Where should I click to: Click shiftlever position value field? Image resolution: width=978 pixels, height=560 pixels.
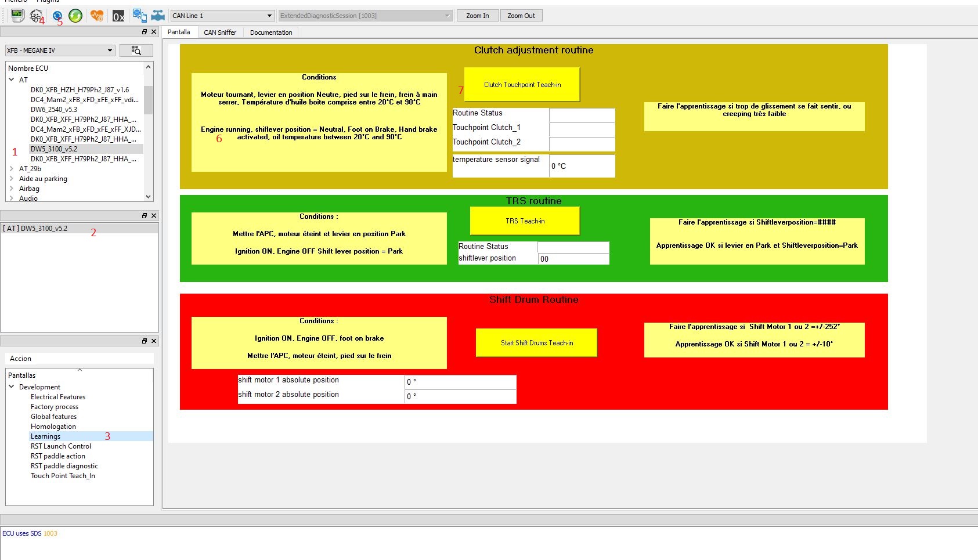click(x=573, y=259)
